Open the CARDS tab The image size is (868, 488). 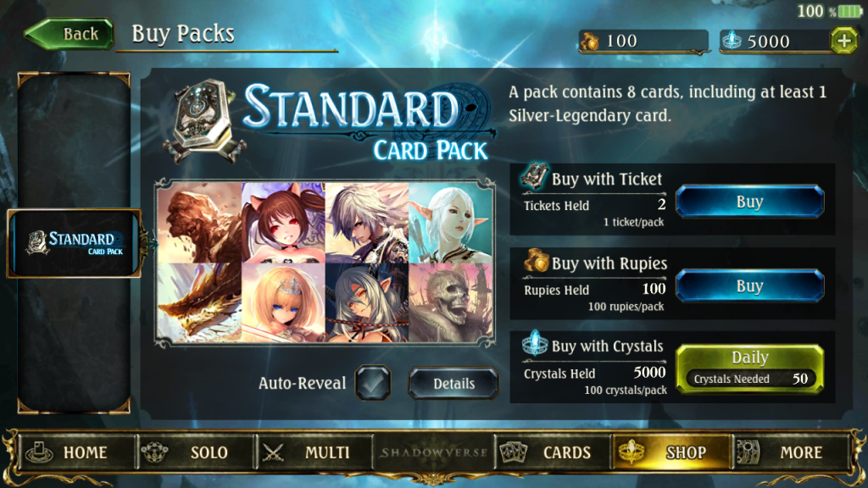[553, 452]
